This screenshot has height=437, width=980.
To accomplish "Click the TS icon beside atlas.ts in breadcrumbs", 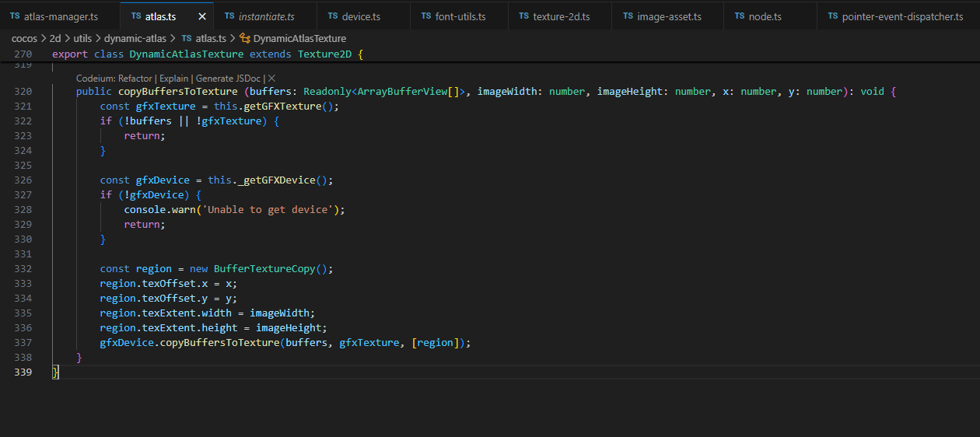I will (186, 38).
